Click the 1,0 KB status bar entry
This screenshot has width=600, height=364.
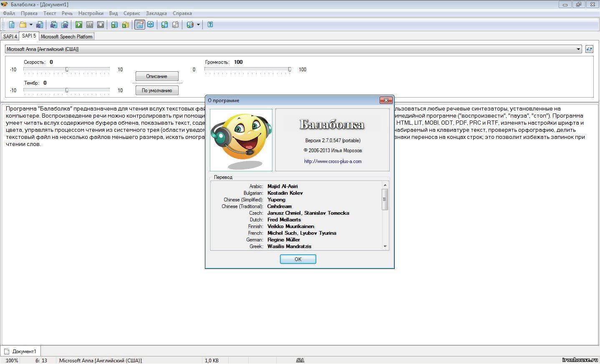pos(212,360)
